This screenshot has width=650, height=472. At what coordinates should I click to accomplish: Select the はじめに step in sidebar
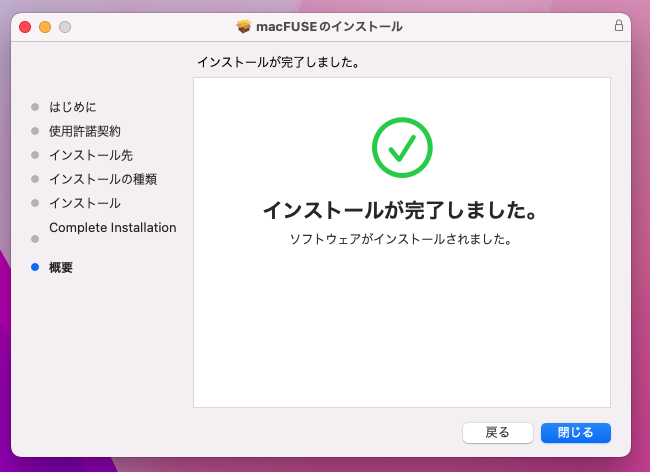point(73,107)
